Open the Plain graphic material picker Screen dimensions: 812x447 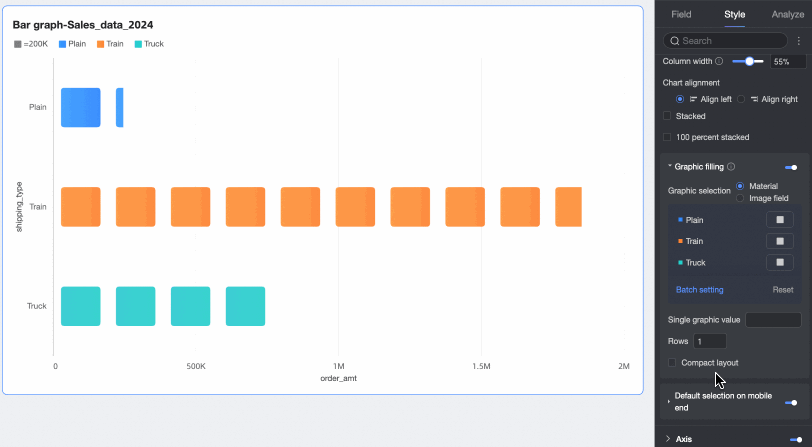(x=780, y=220)
